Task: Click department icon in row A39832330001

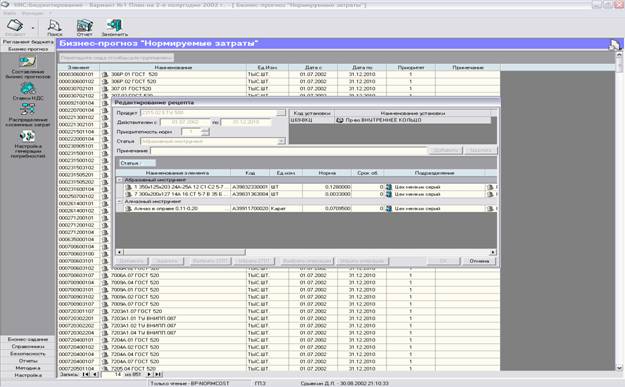Action: tap(389, 187)
